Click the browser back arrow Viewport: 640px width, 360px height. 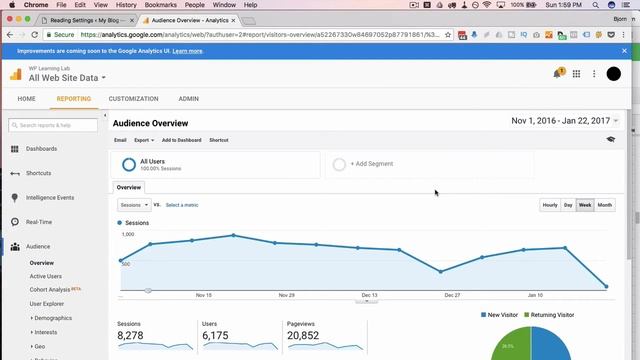point(10,35)
